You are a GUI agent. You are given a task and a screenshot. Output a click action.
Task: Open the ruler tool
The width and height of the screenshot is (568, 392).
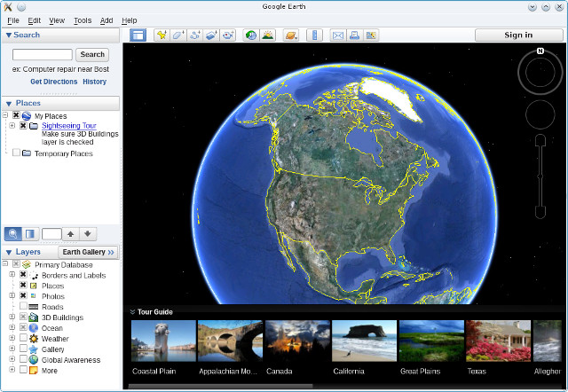tap(314, 35)
